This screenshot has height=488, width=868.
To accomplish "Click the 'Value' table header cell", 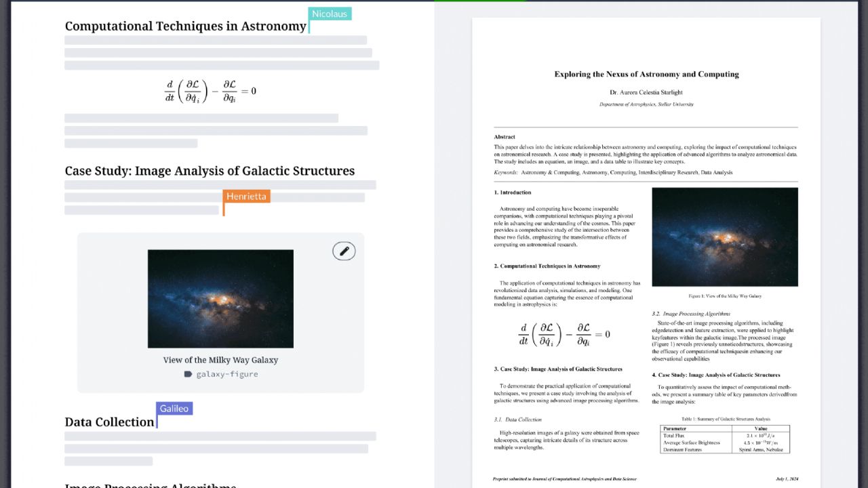I will pyautogui.click(x=760, y=428).
